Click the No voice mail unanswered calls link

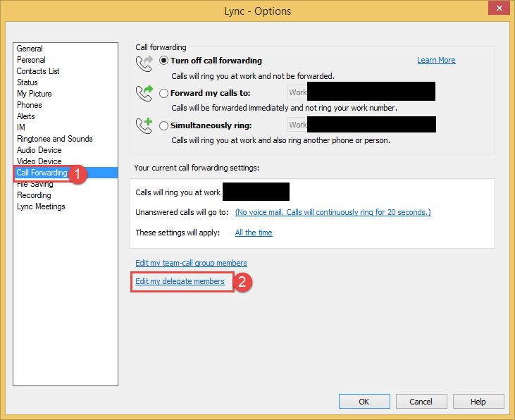point(333,212)
